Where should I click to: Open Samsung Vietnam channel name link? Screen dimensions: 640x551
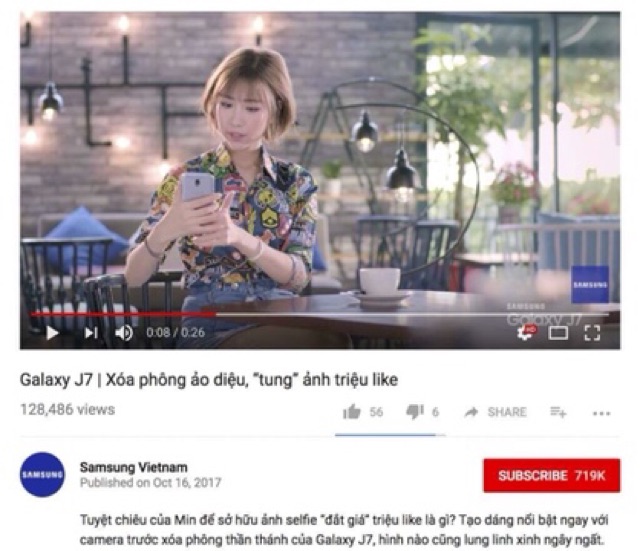[x=134, y=467]
